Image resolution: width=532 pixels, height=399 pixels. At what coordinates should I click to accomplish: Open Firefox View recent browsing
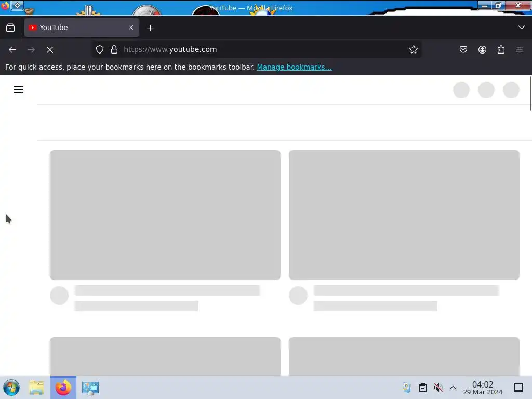coord(10,28)
